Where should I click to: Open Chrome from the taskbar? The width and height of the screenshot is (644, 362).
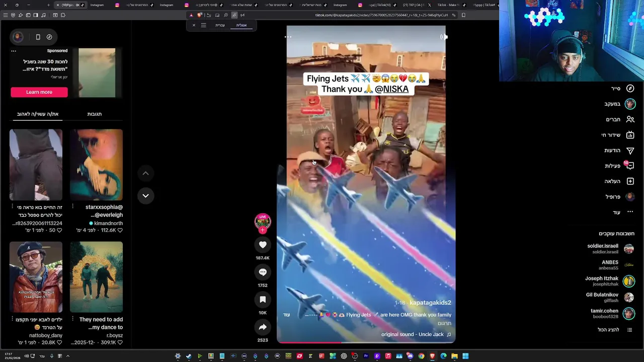(421, 356)
